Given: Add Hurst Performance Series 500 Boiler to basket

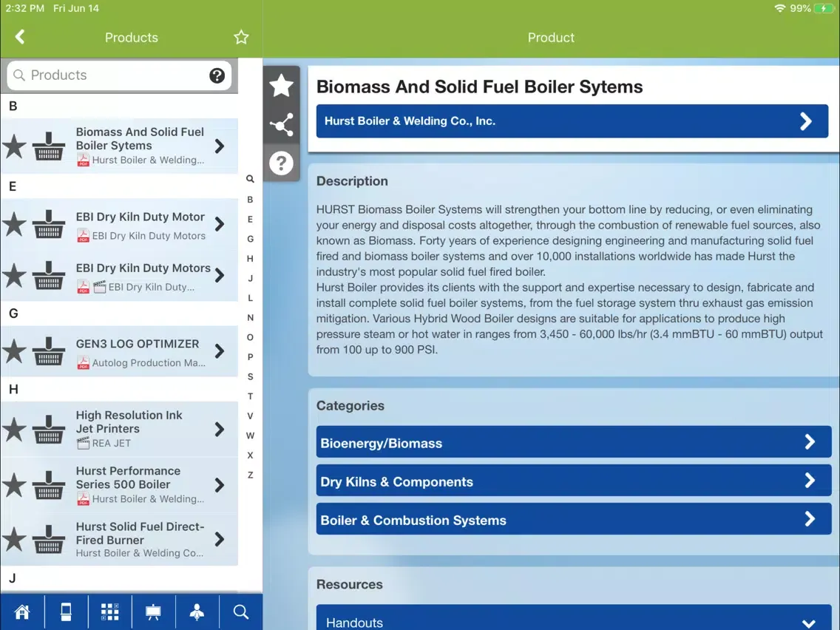Looking at the screenshot, I should (49, 485).
